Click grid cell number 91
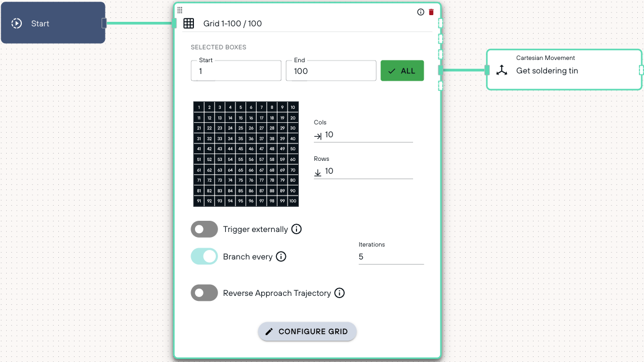This screenshot has height=362, width=644. (199, 201)
